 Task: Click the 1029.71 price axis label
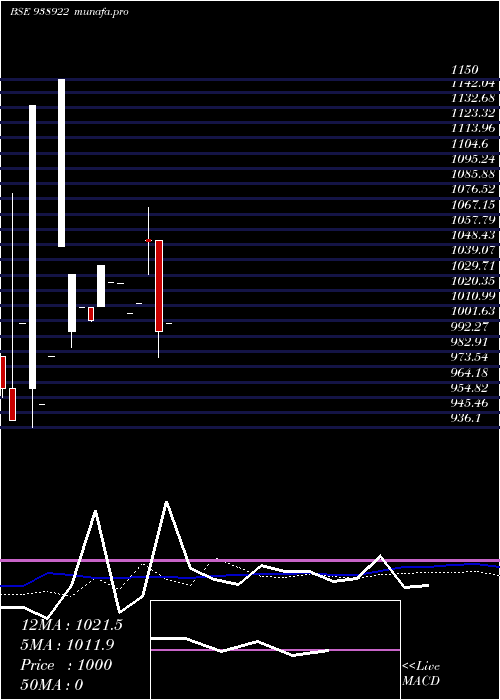(x=472, y=266)
